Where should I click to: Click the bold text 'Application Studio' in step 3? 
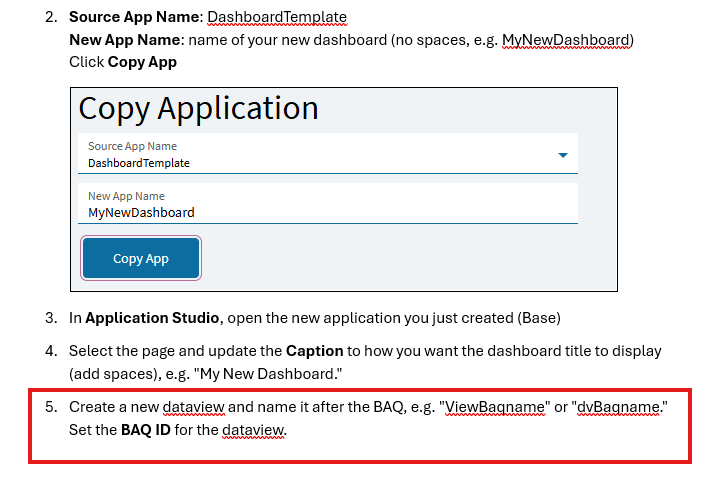coord(152,318)
